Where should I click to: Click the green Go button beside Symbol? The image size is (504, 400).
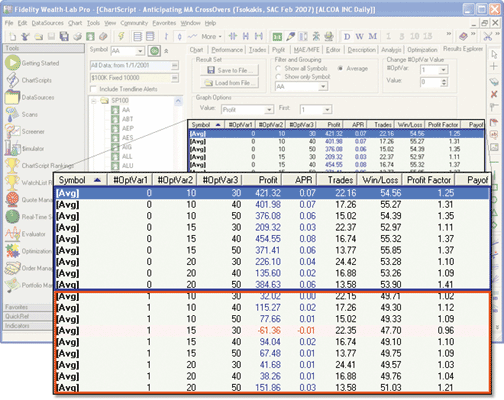pyautogui.click(x=154, y=51)
